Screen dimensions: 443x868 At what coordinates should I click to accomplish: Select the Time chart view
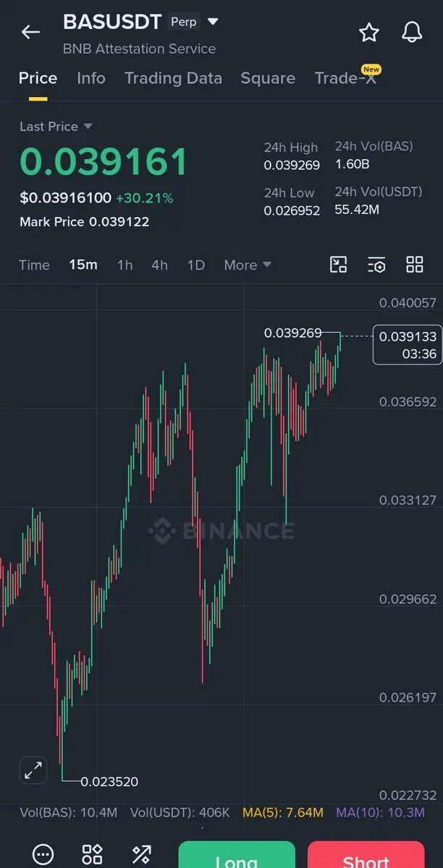tap(34, 265)
